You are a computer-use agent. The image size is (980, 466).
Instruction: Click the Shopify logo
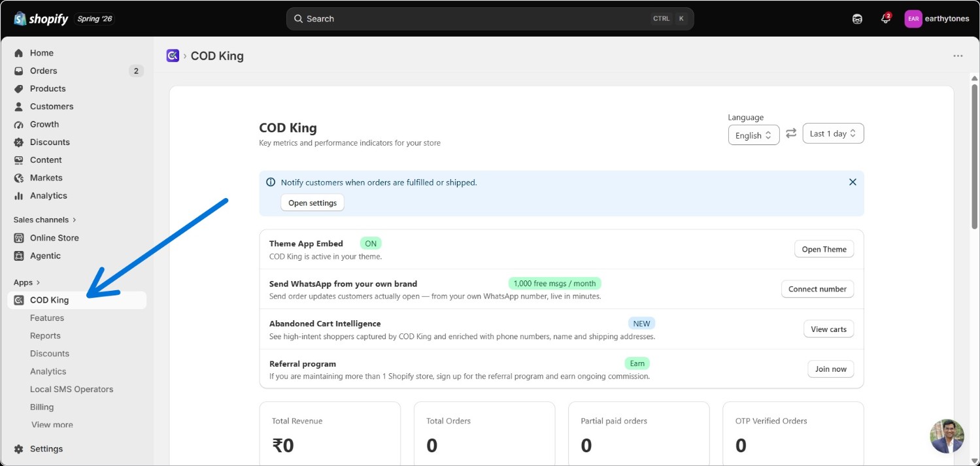[41, 19]
